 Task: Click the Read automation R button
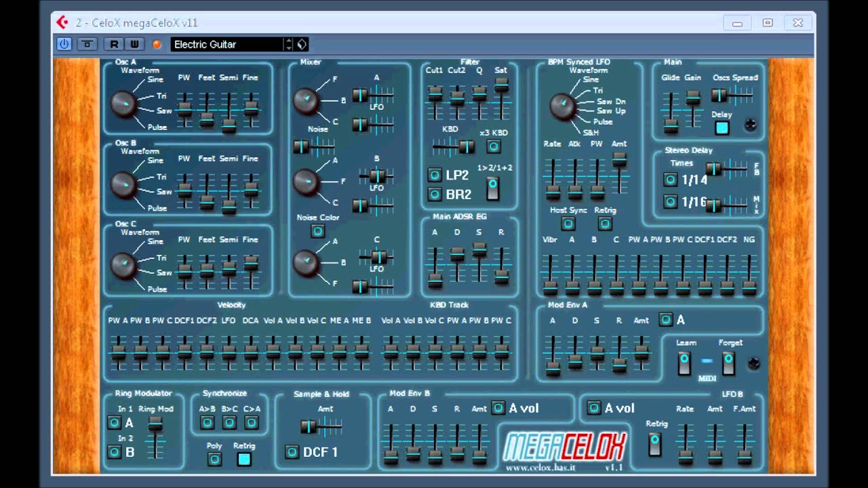114,44
